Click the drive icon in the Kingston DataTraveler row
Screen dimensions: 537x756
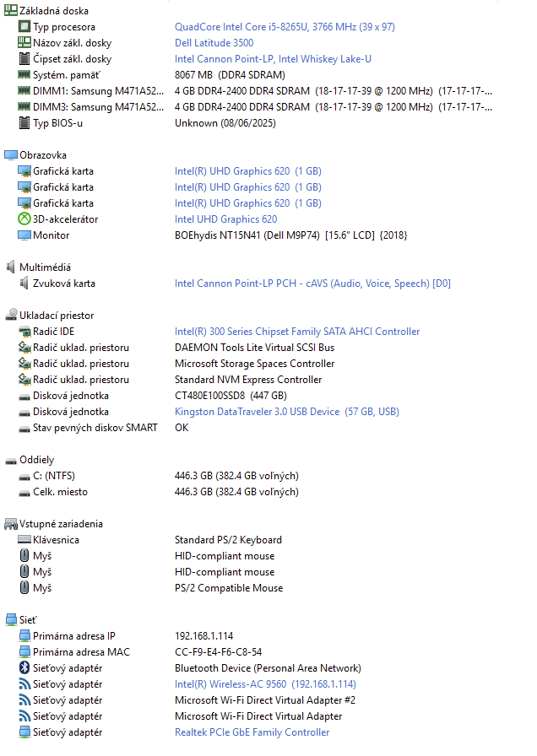[24, 413]
